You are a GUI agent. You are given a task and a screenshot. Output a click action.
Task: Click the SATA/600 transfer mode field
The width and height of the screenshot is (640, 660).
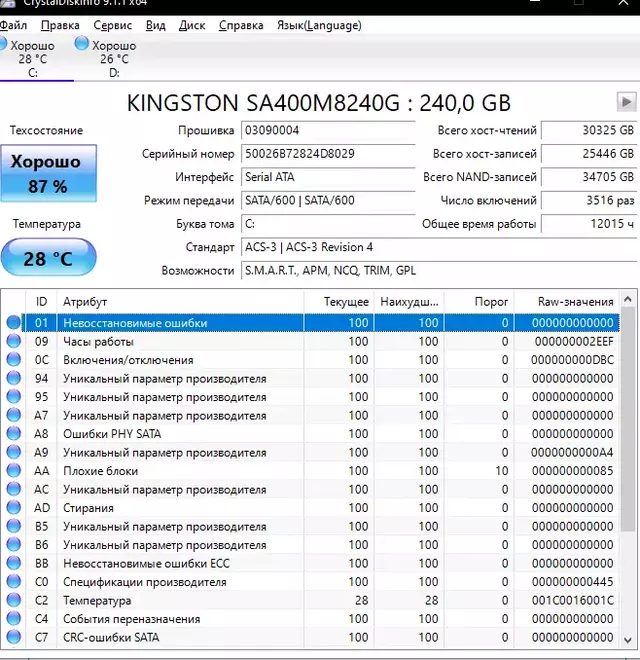(328, 200)
